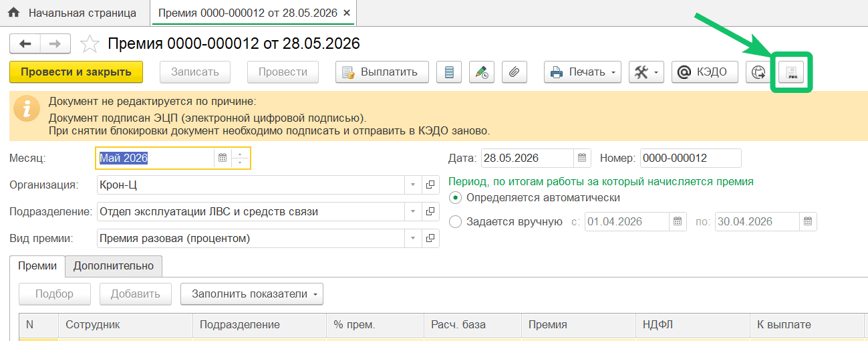Click the pencil with clock icon
The width and height of the screenshot is (868, 341).
tap(482, 72)
